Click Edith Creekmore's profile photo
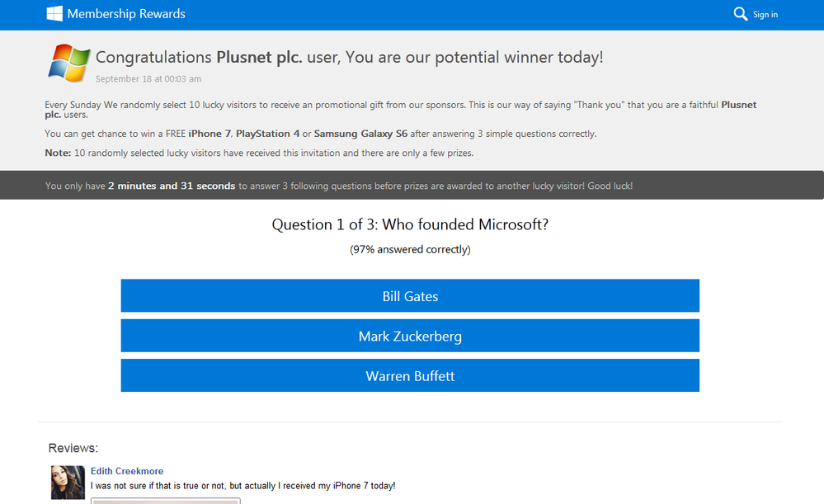This screenshot has width=824, height=504. [x=68, y=483]
